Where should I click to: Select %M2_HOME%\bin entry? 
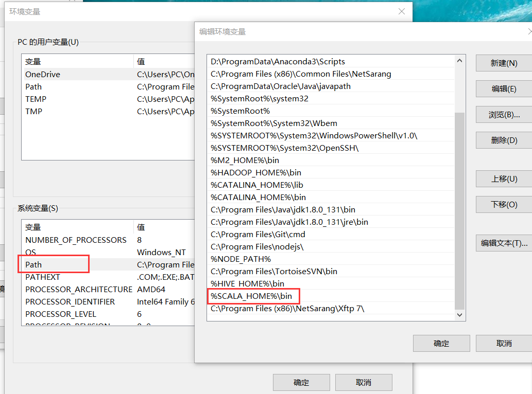pyautogui.click(x=331, y=160)
